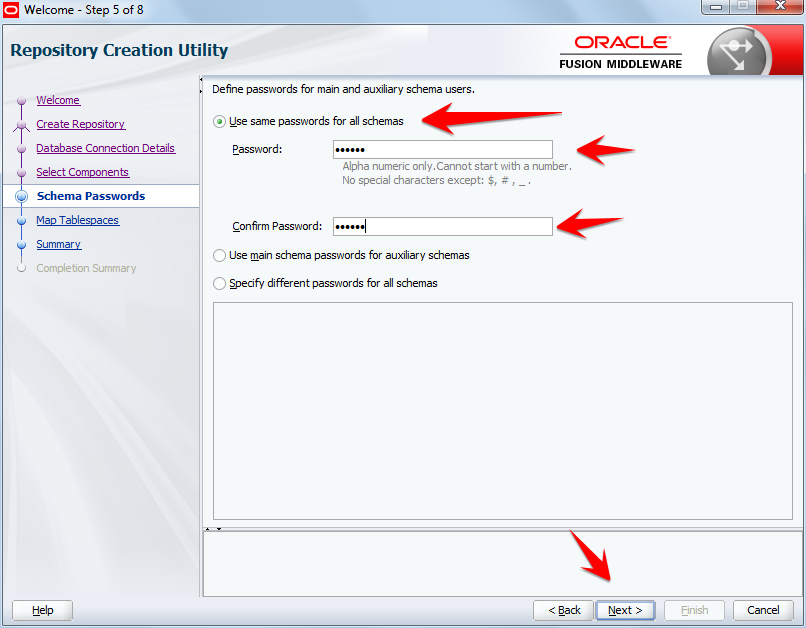The height and width of the screenshot is (628, 806).
Task: Select 'Use main schema passwords for auxiliary schemas'
Action: pos(219,255)
